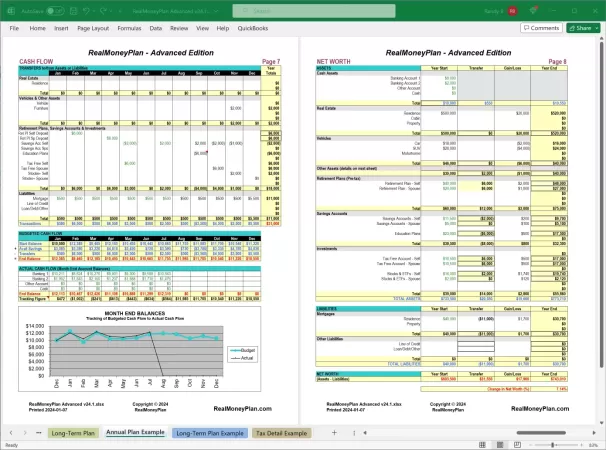This screenshot has height=450, width=606.
Task: Open the Share dropdown button
Action: 583,28
